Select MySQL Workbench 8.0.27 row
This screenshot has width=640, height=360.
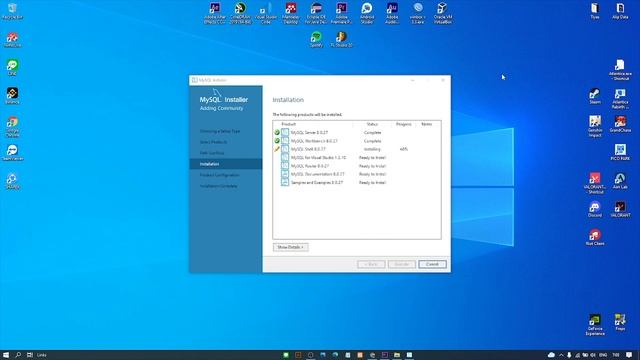[x=357, y=141]
